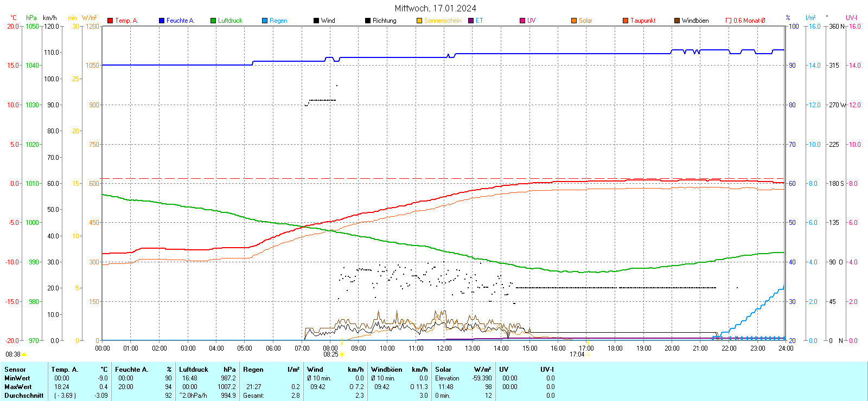The height and width of the screenshot is (401, 868).
Task: Click the red "°C" axis unit label
Action: click(x=14, y=18)
